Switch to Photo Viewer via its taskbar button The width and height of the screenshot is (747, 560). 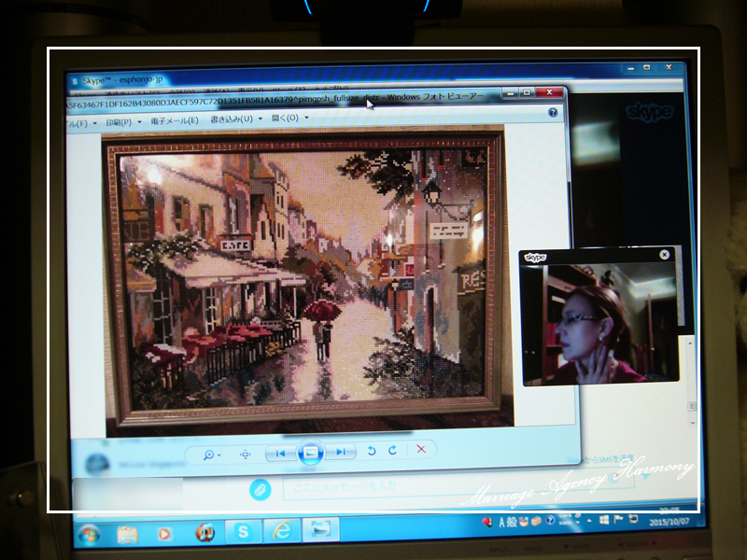pos(320,529)
